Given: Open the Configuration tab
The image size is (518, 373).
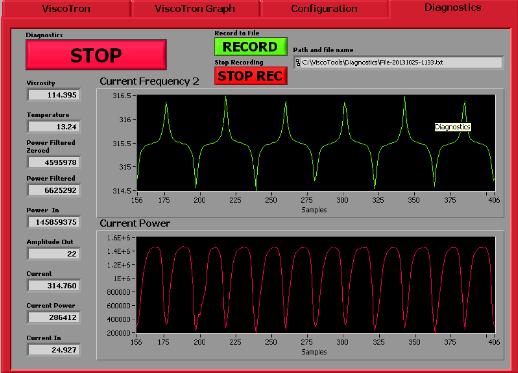Looking at the screenshot, I should tap(324, 8).
